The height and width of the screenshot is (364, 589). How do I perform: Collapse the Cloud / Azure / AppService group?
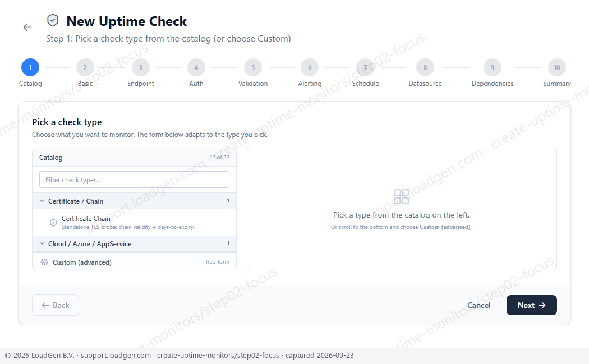click(x=134, y=244)
